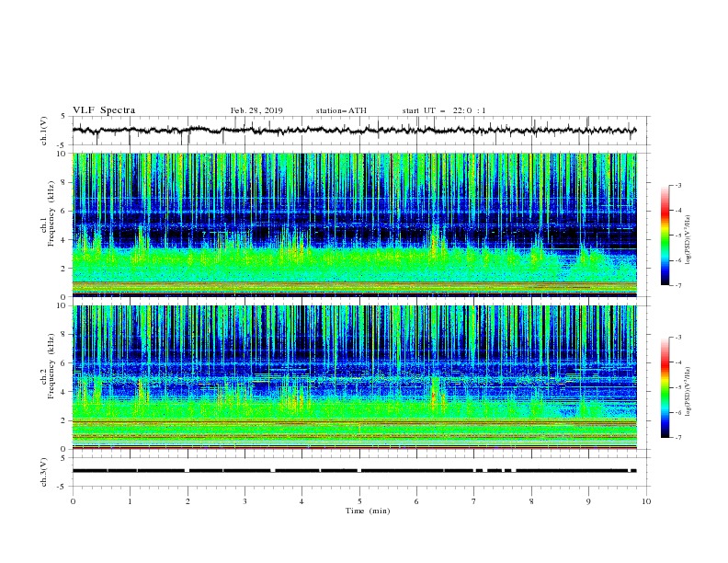This screenshot has height=563, width=728.
Task: Click the black ch.3 signal bar
Action: tap(354, 471)
